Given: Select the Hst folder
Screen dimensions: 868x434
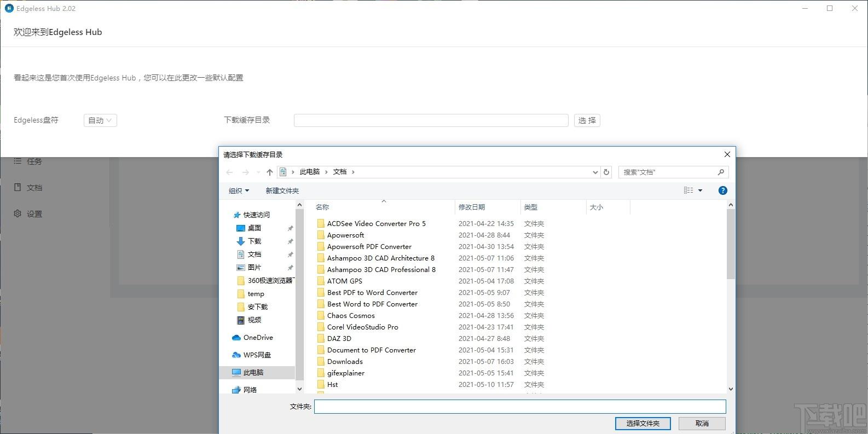Looking at the screenshot, I should pyautogui.click(x=333, y=384).
